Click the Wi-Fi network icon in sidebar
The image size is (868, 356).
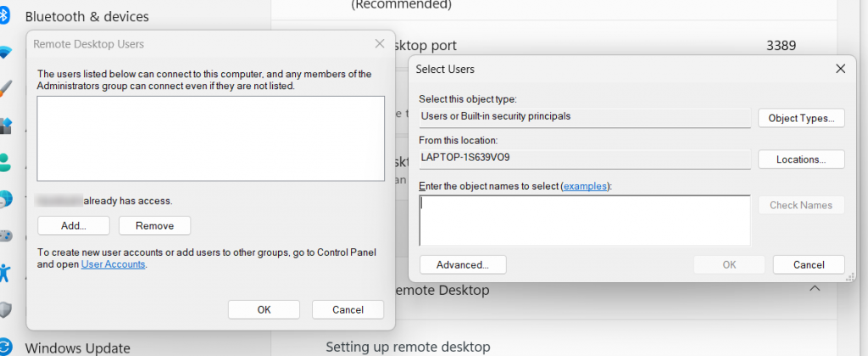click(5, 53)
